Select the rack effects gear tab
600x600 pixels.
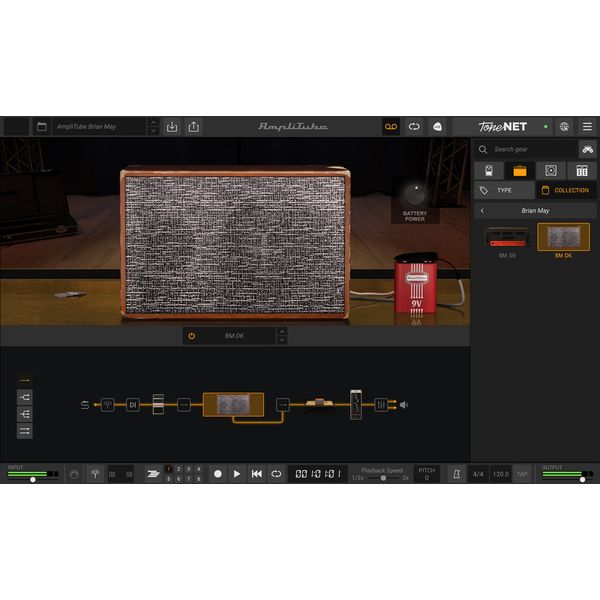[x=582, y=171]
